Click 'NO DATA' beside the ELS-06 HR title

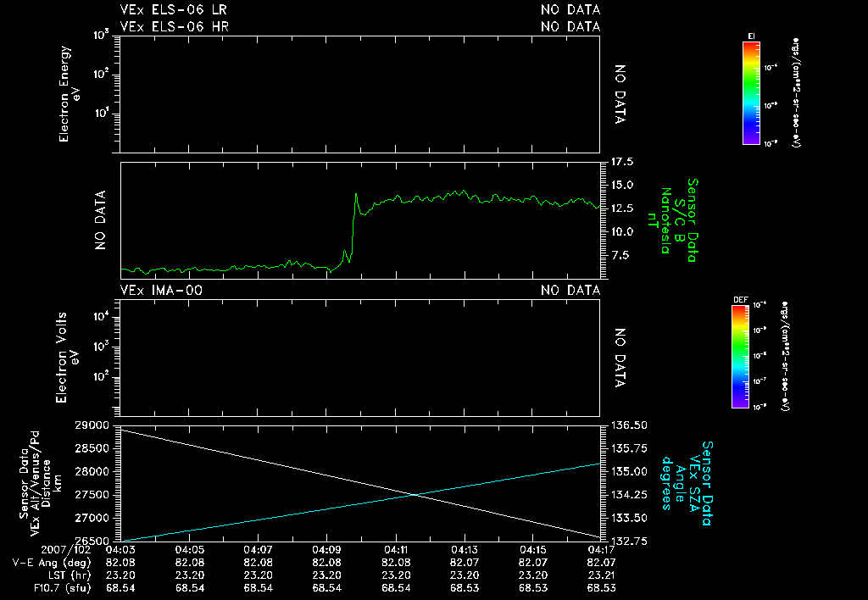tap(570, 26)
